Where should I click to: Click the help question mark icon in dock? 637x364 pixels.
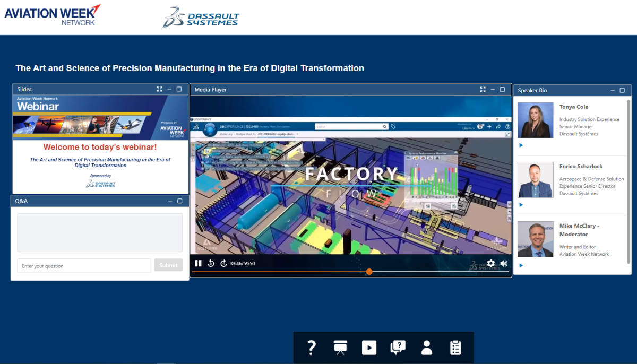click(312, 348)
